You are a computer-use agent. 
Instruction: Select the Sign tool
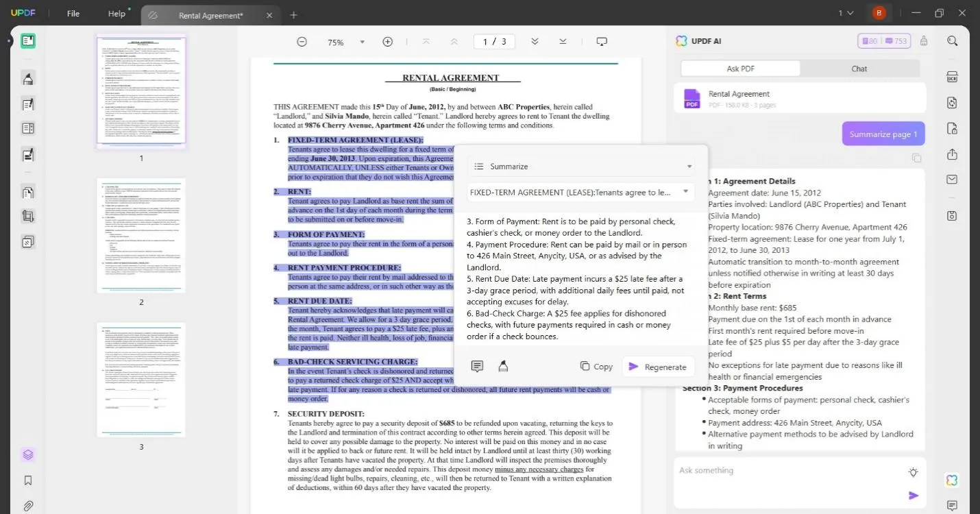28,155
